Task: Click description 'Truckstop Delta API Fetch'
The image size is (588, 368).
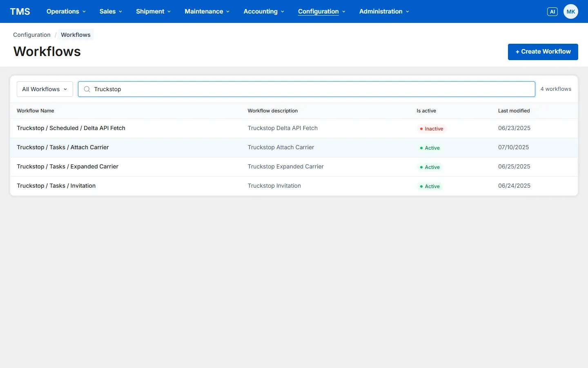Action: pyautogui.click(x=283, y=128)
